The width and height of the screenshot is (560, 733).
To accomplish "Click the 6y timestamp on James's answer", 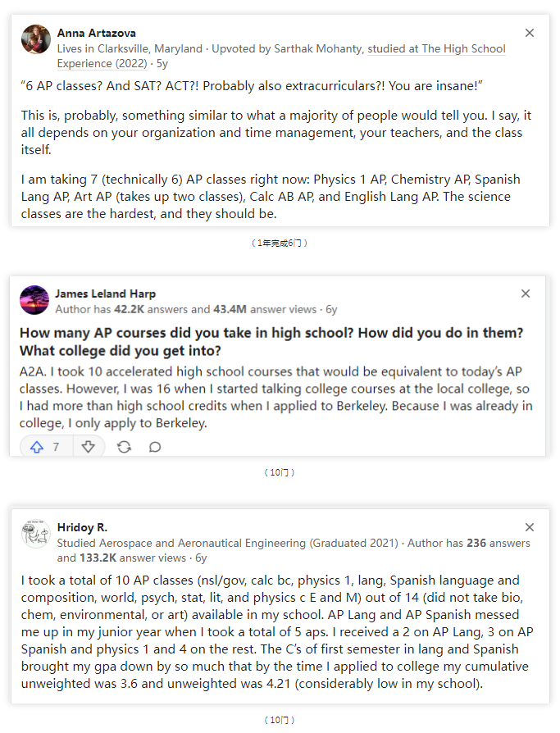I will click(x=331, y=309).
